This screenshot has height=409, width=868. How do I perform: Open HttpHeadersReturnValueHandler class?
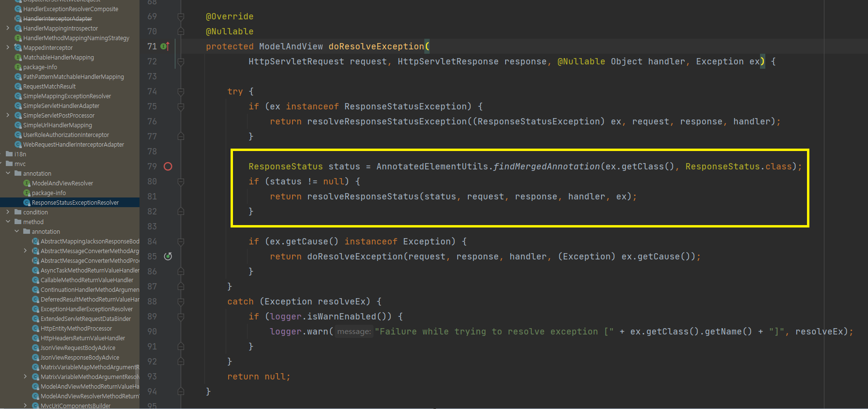pyautogui.click(x=83, y=338)
